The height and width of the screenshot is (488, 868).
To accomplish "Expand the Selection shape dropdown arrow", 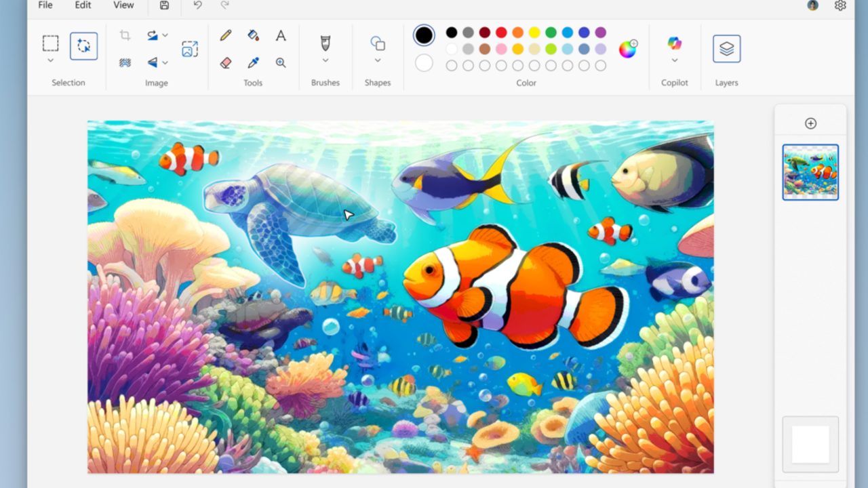I will [50, 60].
